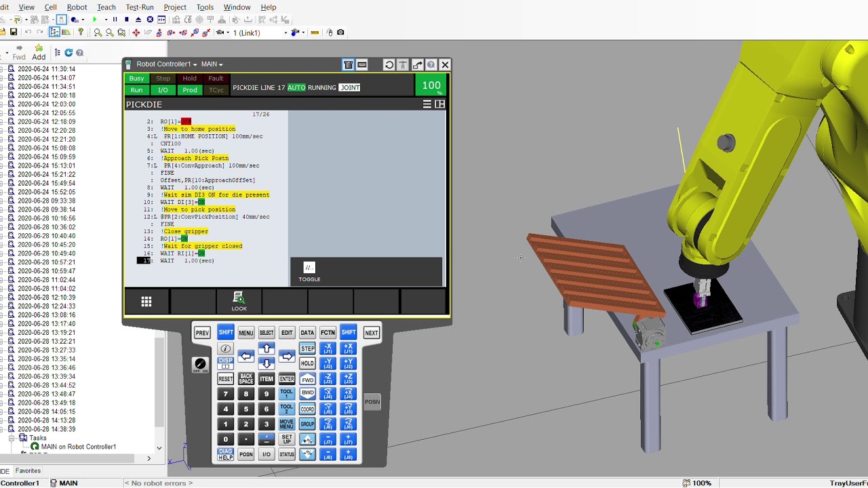Click the Add star button in history panel
The width and height of the screenshot is (868, 488).
pos(39,53)
